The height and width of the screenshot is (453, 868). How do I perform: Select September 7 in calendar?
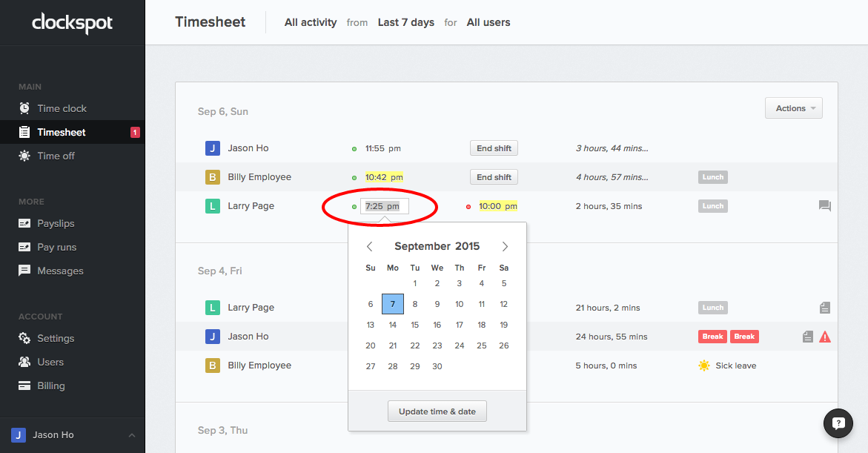click(x=392, y=304)
